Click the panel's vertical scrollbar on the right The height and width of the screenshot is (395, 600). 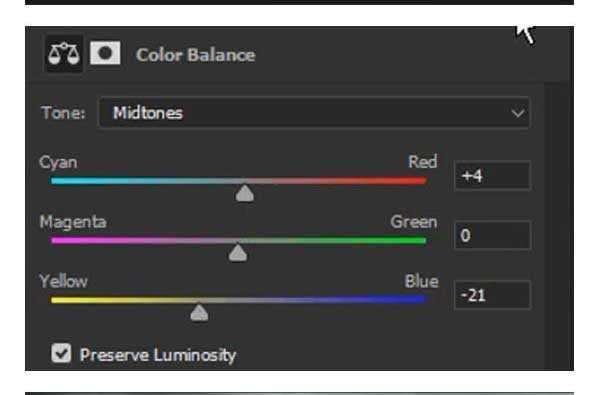(559, 226)
